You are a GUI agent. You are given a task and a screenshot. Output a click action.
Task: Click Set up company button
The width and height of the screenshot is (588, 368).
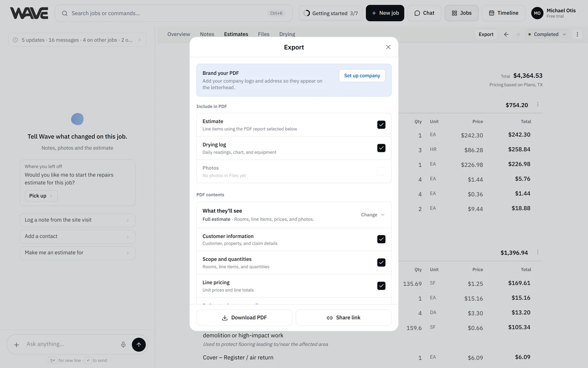point(362,75)
